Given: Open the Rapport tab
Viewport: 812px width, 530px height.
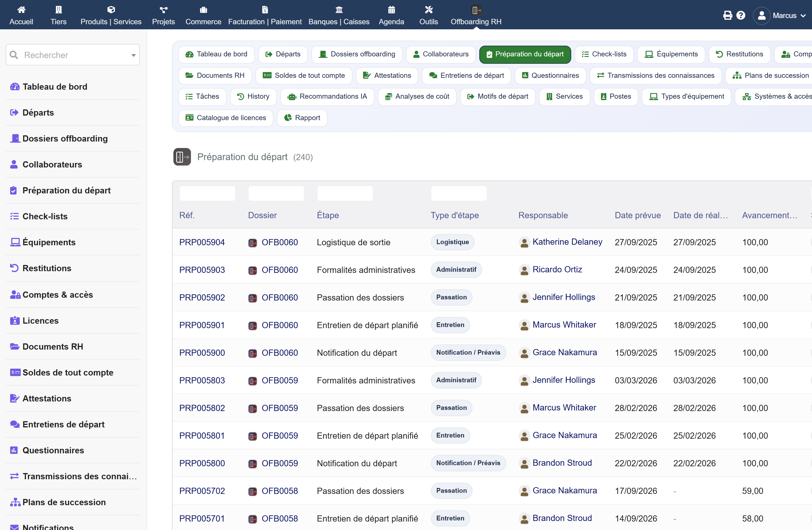Looking at the screenshot, I should (302, 118).
